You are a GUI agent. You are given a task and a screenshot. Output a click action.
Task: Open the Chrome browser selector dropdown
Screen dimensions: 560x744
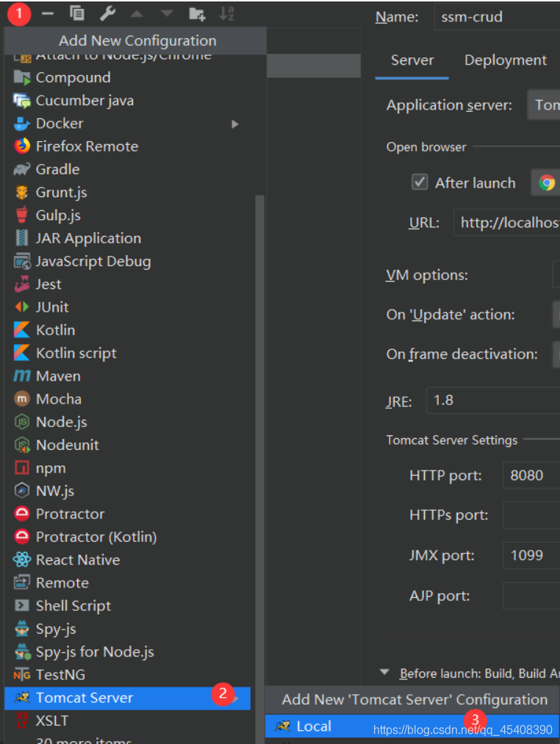pos(545,182)
